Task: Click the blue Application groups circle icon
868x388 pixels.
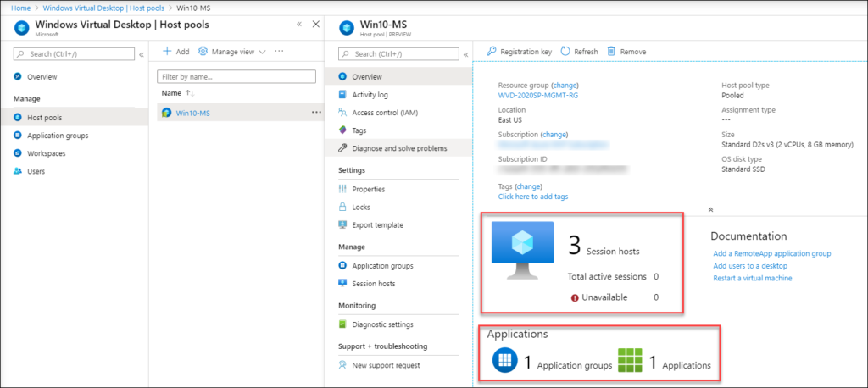Action: tap(504, 361)
